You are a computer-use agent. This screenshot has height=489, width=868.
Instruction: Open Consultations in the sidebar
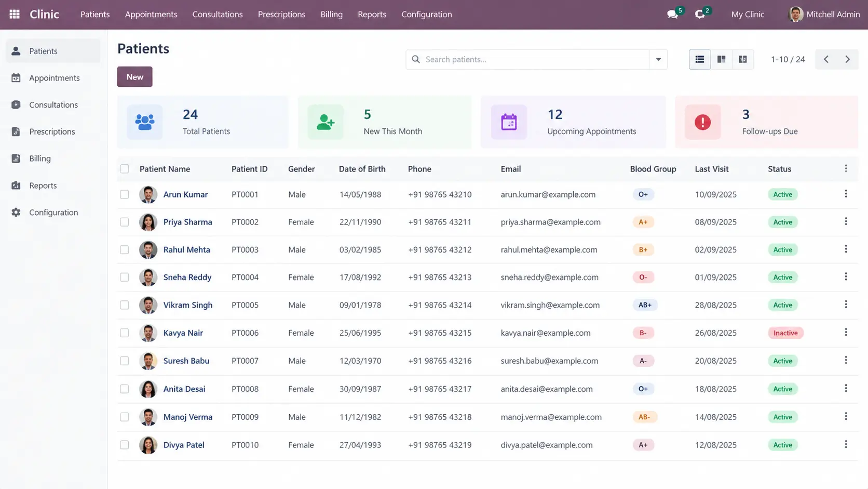[53, 105]
